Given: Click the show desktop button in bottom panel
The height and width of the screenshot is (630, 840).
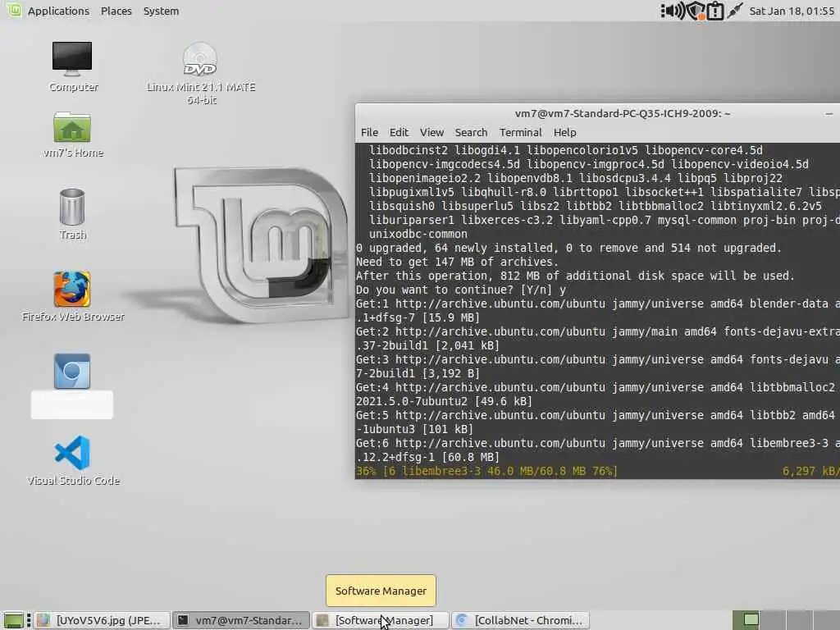Looking at the screenshot, I should pos(13,620).
